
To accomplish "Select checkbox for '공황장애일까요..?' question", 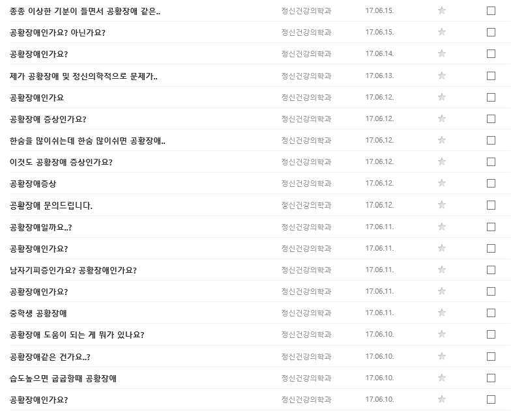I will pyautogui.click(x=491, y=227).
